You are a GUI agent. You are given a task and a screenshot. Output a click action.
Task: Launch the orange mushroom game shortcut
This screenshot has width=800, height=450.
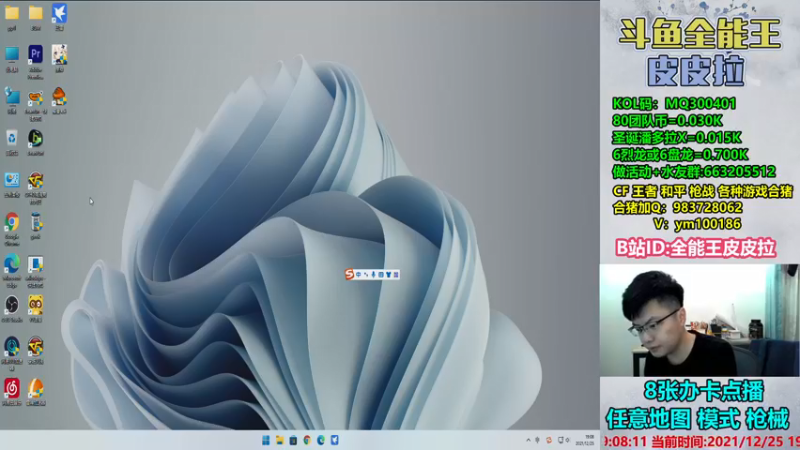tap(59, 96)
